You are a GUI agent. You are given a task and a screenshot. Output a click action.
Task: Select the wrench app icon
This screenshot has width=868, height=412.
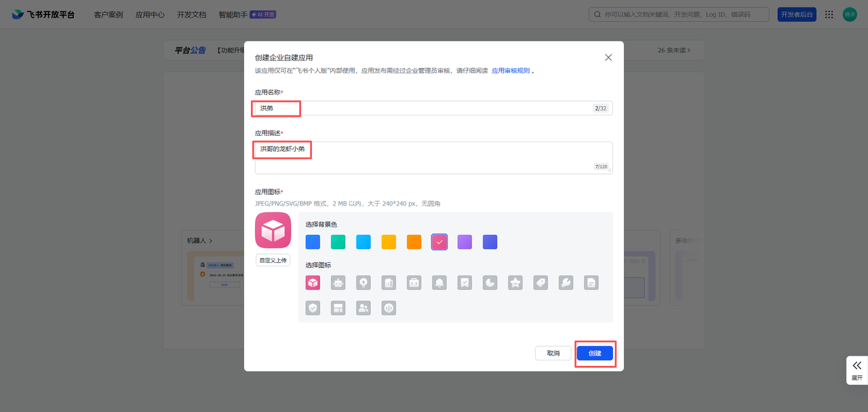coord(566,282)
